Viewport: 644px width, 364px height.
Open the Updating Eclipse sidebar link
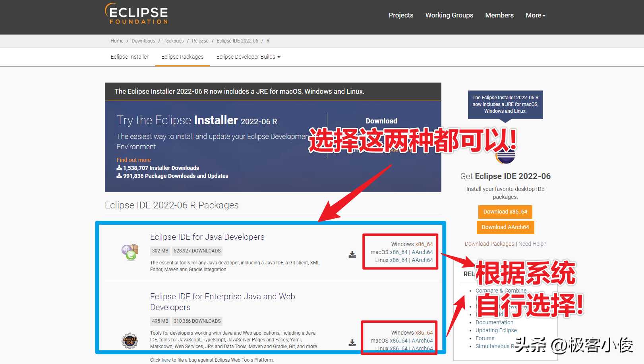tap(496, 330)
